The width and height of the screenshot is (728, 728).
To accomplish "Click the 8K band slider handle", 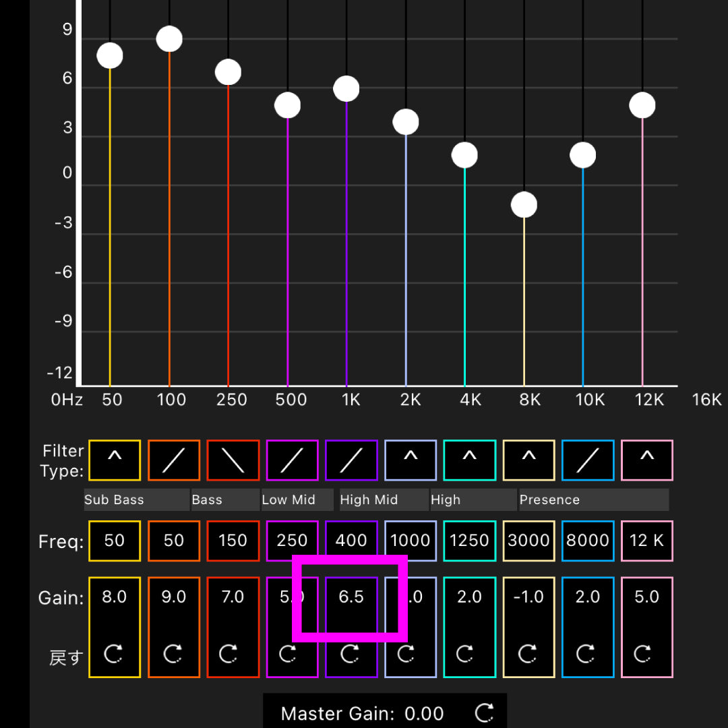I will click(524, 205).
